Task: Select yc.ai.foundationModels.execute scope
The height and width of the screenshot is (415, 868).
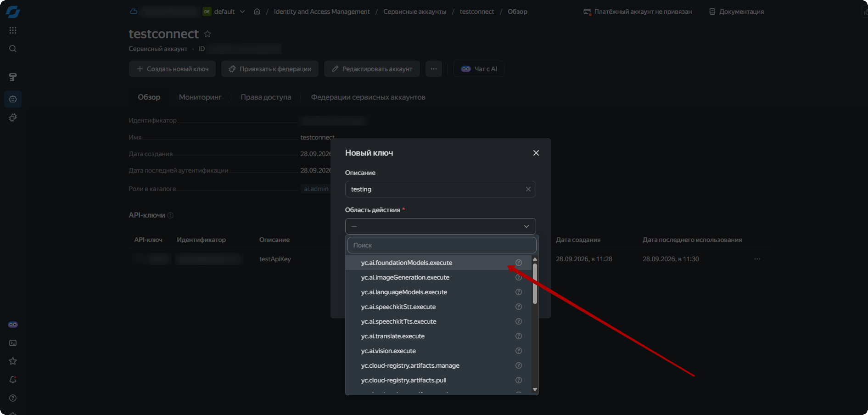Action: 439,263
